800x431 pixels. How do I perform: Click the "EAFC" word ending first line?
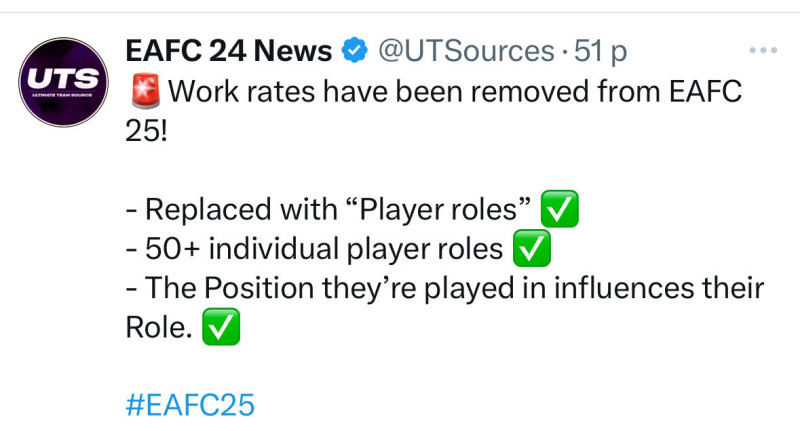pyautogui.click(x=705, y=92)
